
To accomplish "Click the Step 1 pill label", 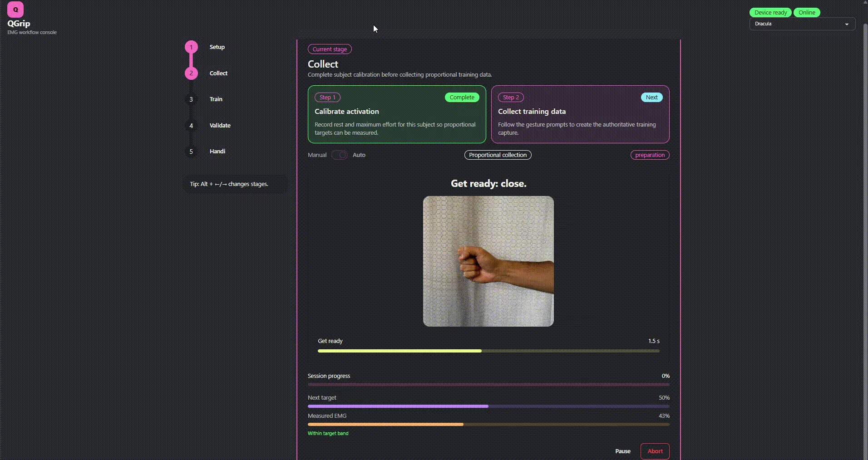I will 328,98.
